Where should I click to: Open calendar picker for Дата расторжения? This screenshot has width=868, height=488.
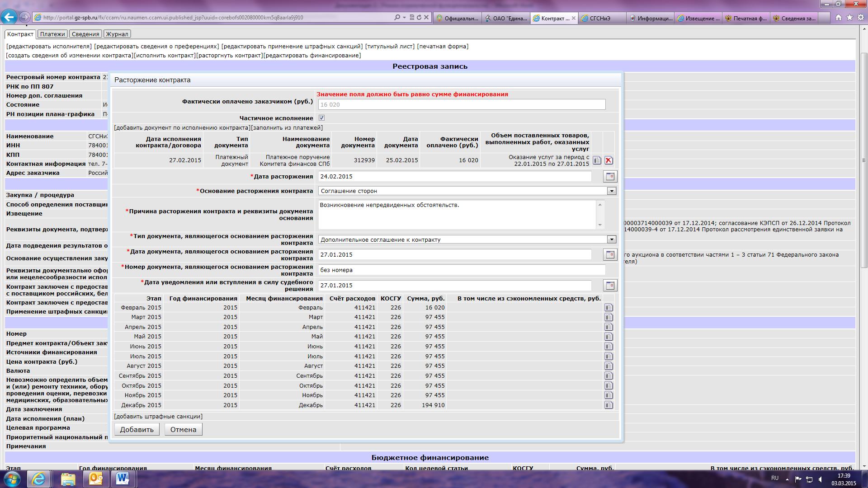tap(610, 176)
